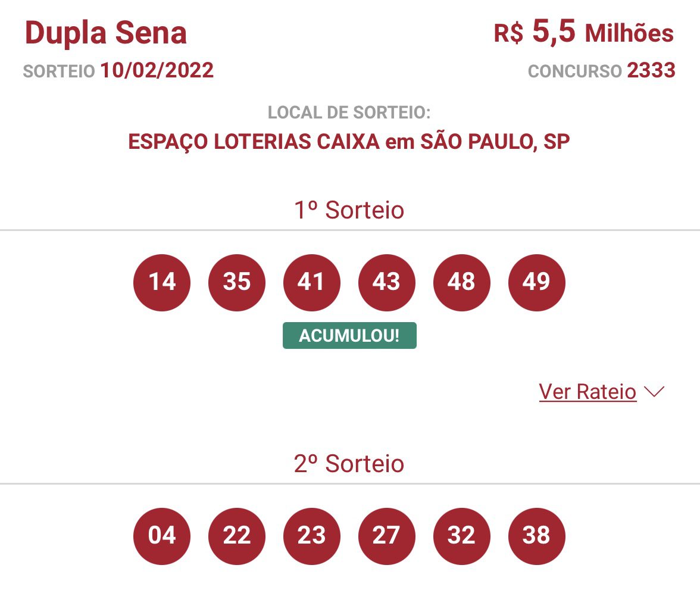Image resolution: width=700 pixels, height=593 pixels.
Task: Select the 1º Sorteio heading
Action: 349,210
